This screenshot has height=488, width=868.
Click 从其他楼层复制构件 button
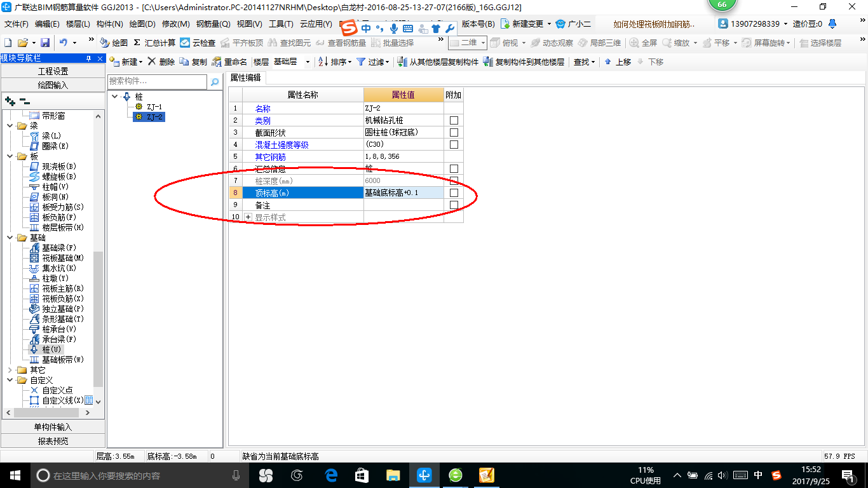(x=437, y=62)
